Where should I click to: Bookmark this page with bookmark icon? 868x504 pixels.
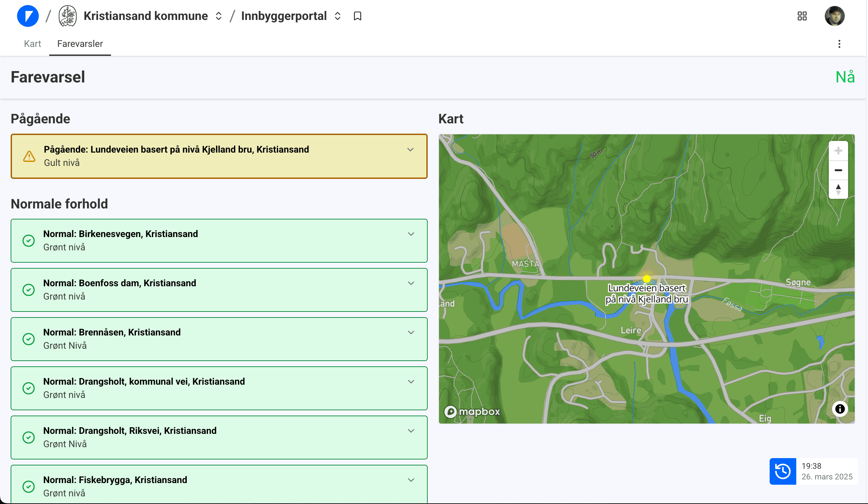pos(357,16)
